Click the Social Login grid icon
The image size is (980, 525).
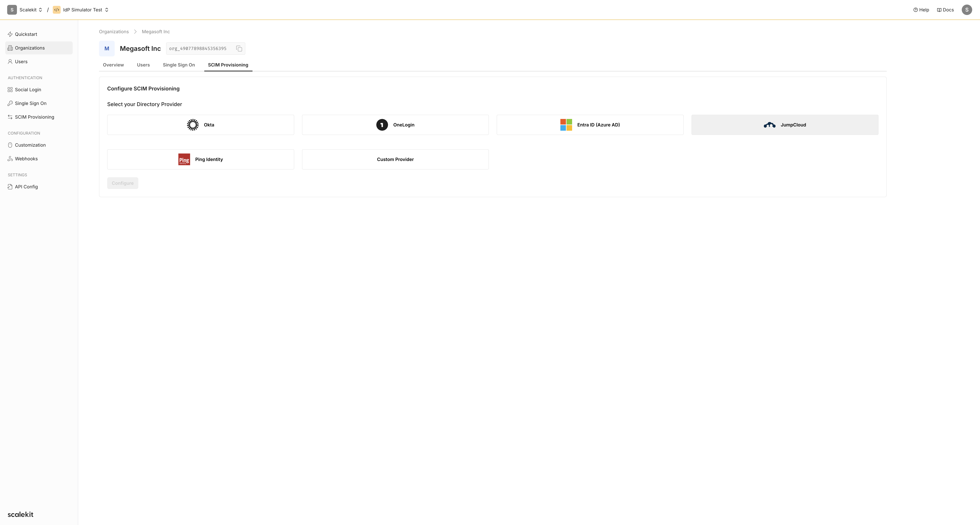pyautogui.click(x=10, y=90)
